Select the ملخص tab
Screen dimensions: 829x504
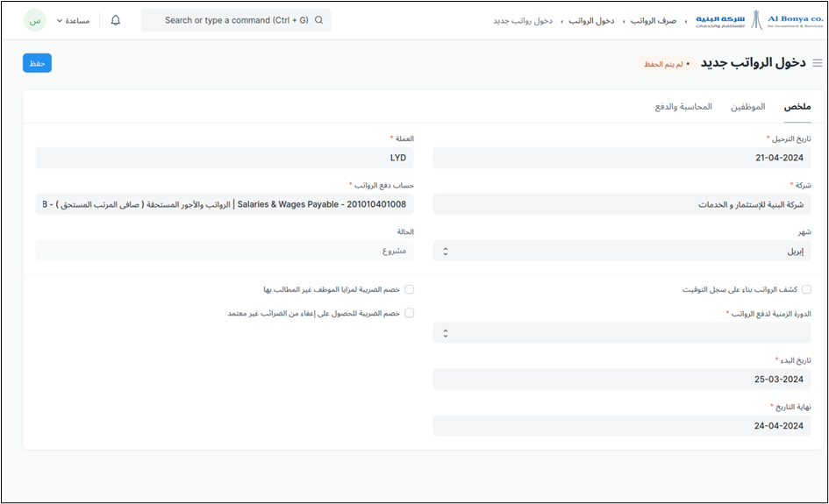pos(797,107)
